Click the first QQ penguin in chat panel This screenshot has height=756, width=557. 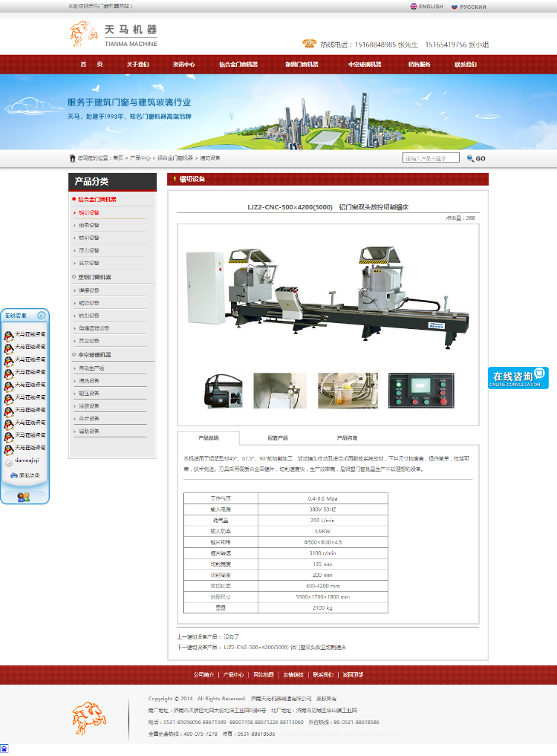tap(9, 335)
